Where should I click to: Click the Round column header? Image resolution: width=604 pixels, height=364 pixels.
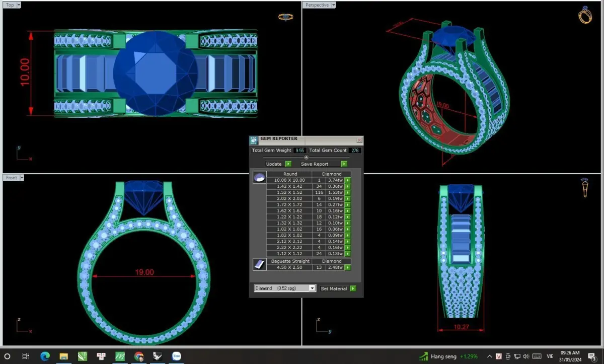coord(290,174)
